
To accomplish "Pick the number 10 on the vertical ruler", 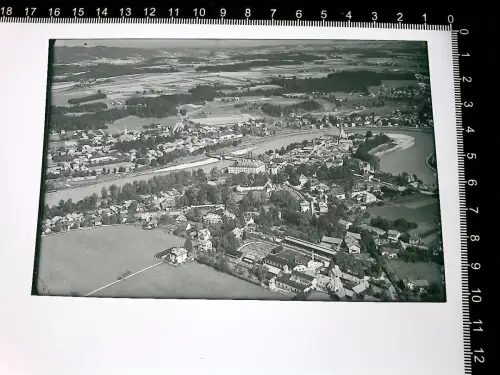I will point(477,295).
